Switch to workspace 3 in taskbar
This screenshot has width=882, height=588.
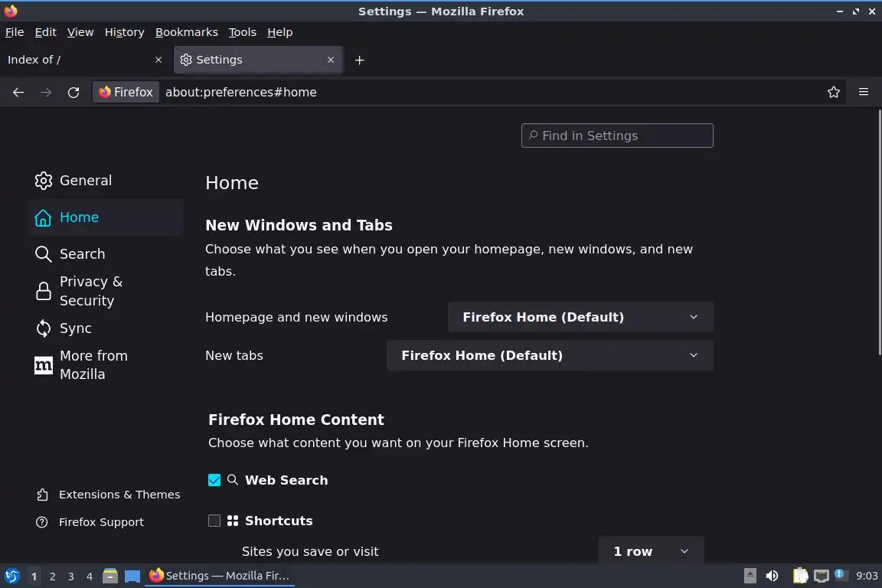71,577
